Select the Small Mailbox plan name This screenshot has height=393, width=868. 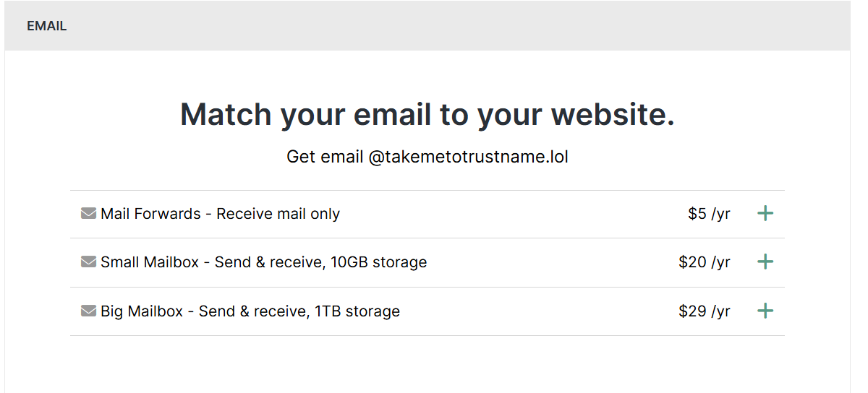coord(150,262)
